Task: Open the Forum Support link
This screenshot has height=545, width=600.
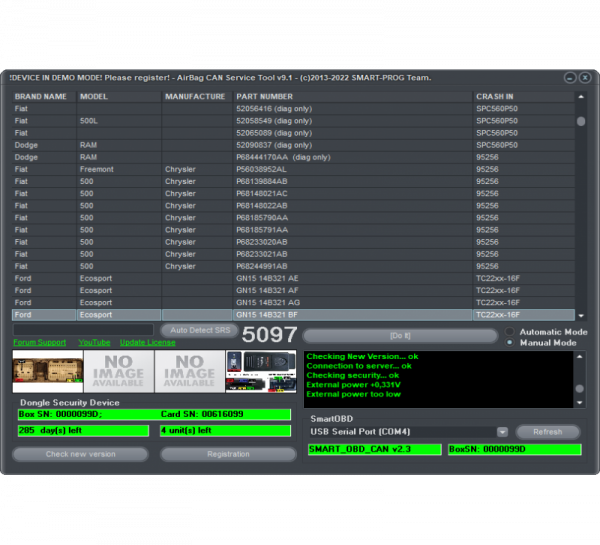Action: (x=39, y=342)
